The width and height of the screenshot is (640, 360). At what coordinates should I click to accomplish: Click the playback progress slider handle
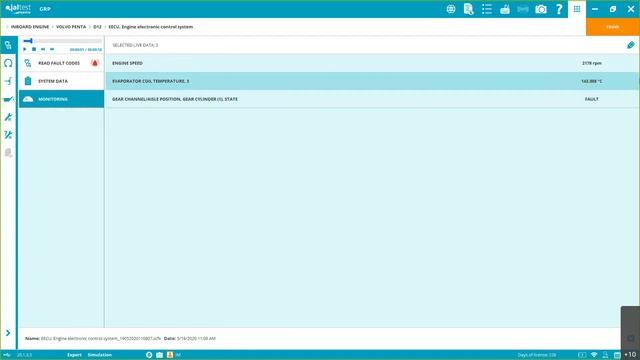tap(31, 41)
